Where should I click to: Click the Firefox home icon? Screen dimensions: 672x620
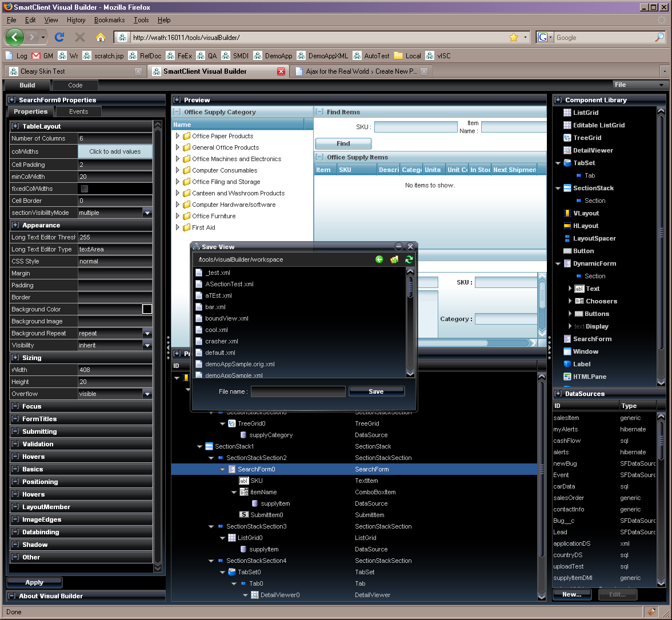click(101, 37)
